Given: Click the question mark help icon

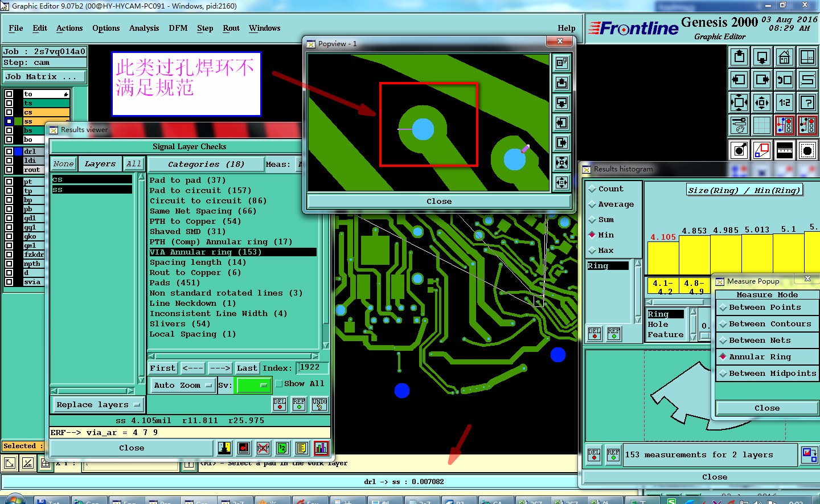Looking at the screenshot, I should click(807, 103).
